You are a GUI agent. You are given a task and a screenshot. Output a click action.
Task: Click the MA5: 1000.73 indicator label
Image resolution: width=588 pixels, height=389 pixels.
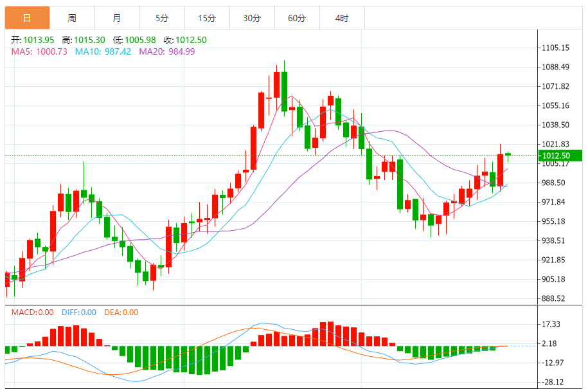pos(39,51)
